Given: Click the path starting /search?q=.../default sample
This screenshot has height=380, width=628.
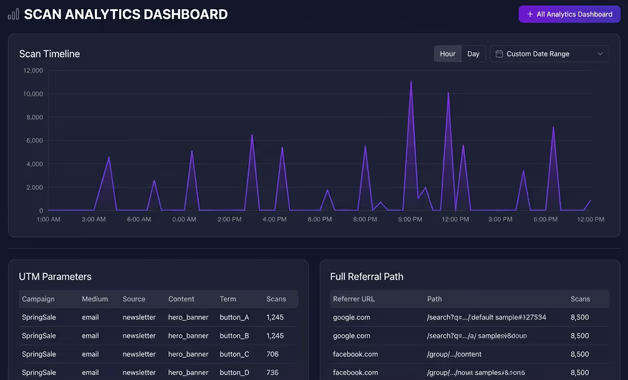Looking at the screenshot, I should 487,318.
